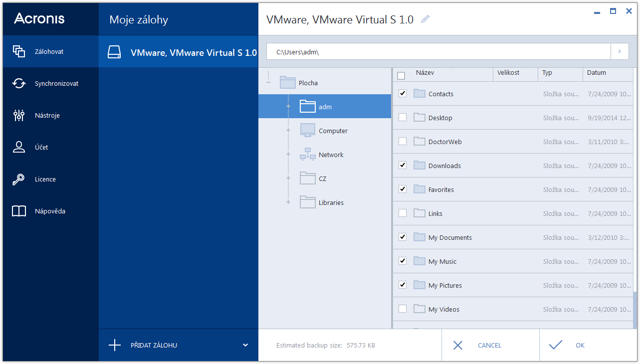Image resolution: width=640 pixels, height=364 pixels.
Task: Open the Nápověda sidebar item
Action: pyautogui.click(x=51, y=211)
